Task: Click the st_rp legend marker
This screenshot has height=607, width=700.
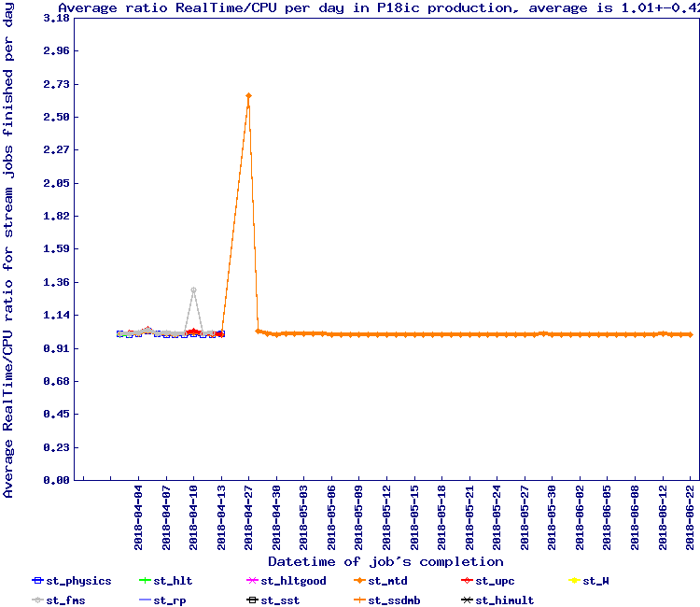Action: click(145, 600)
